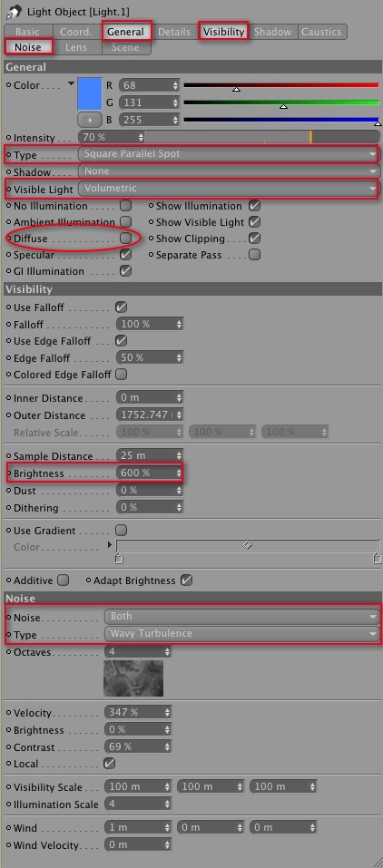Viewport: 383px width, 868px height.
Task: Click the blue color swatch
Action: point(90,94)
